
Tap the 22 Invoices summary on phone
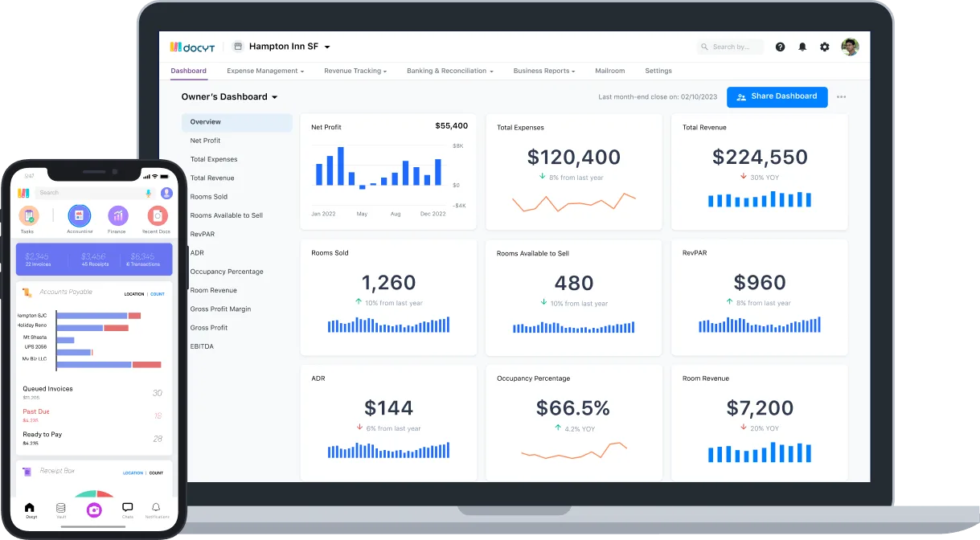click(x=39, y=260)
